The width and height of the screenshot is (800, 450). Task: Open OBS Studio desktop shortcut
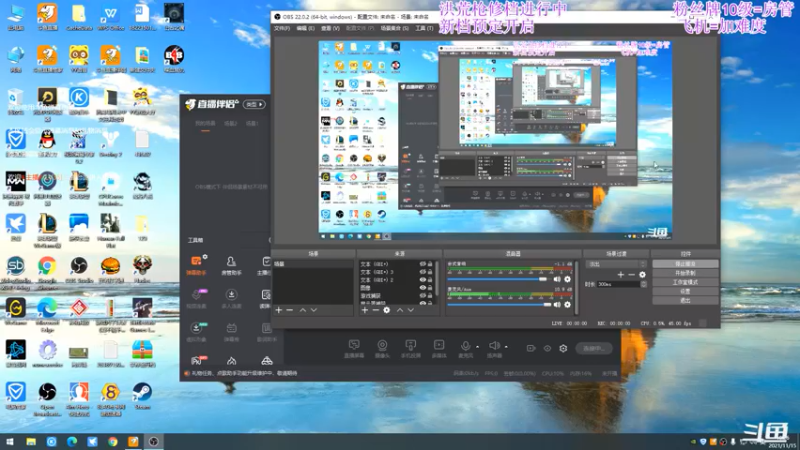(79, 270)
